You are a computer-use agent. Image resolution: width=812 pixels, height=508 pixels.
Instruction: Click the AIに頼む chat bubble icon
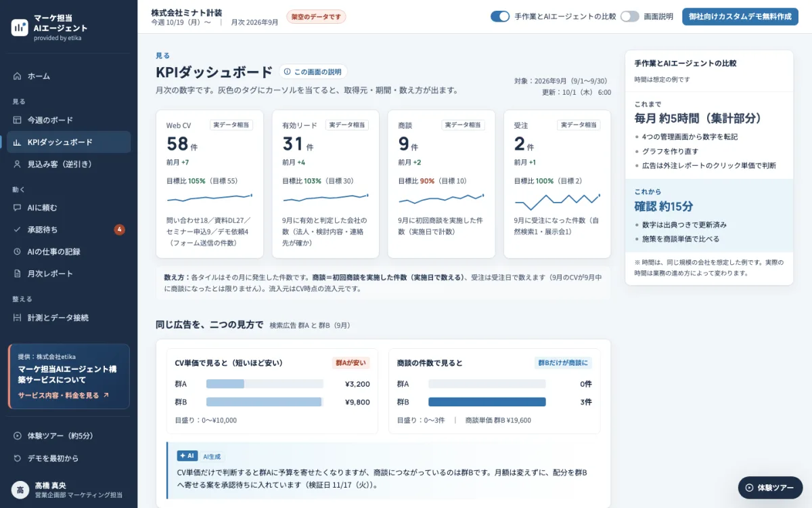coord(18,208)
